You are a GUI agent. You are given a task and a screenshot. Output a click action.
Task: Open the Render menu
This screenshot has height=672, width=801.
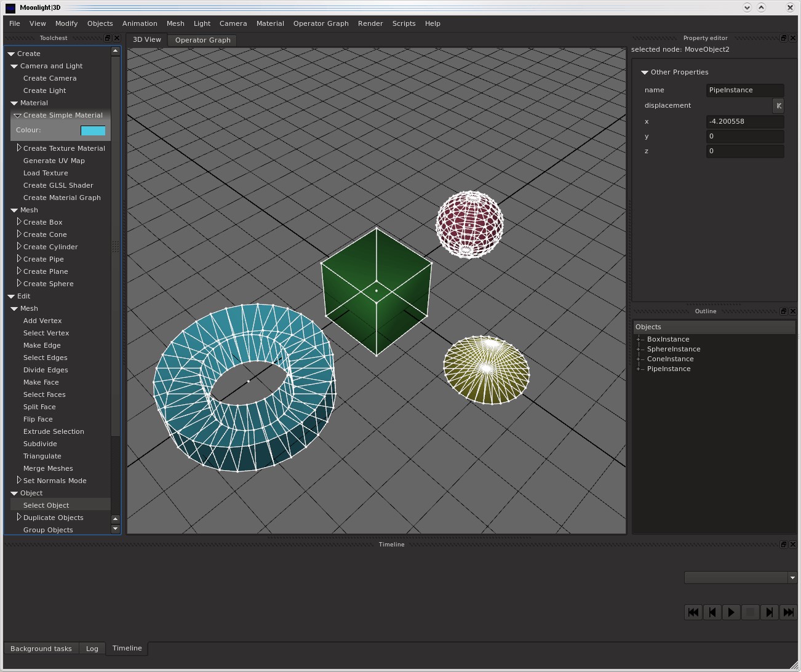(x=370, y=23)
